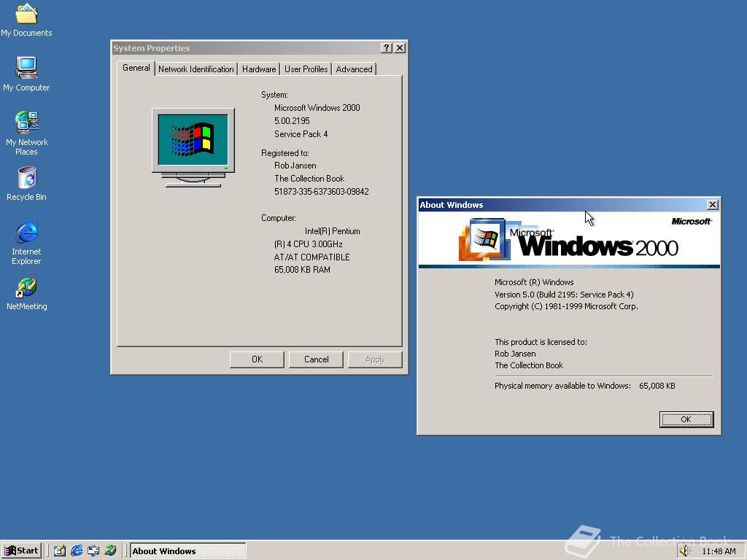
Task: Open NetMeeting from quick launch bar
Action: click(x=110, y=551)
